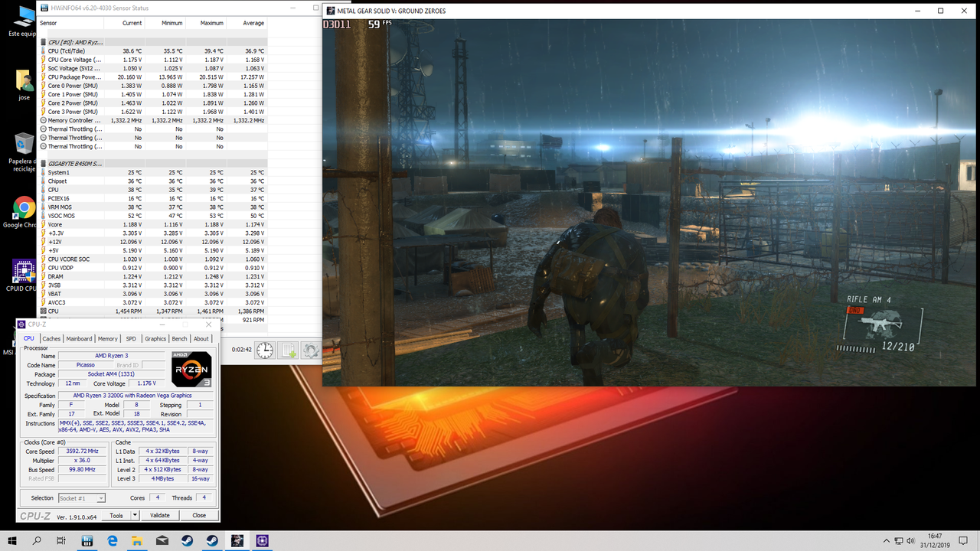Open HWiNFO settings gear icon
The image size is (980, 551).
[x=310, y=350]
